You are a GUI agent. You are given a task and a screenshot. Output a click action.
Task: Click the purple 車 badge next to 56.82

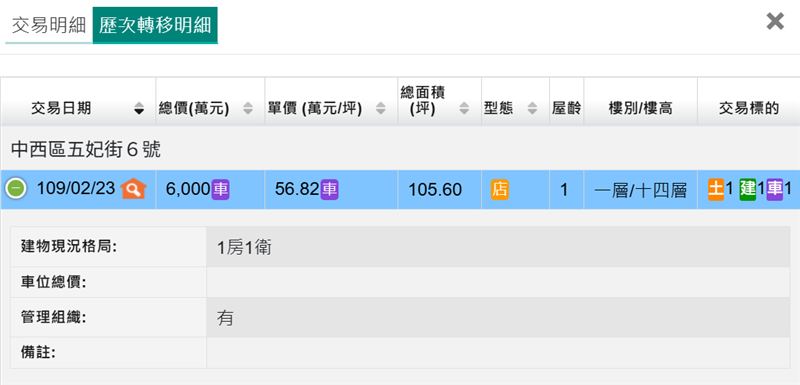[x=329, y=189]
